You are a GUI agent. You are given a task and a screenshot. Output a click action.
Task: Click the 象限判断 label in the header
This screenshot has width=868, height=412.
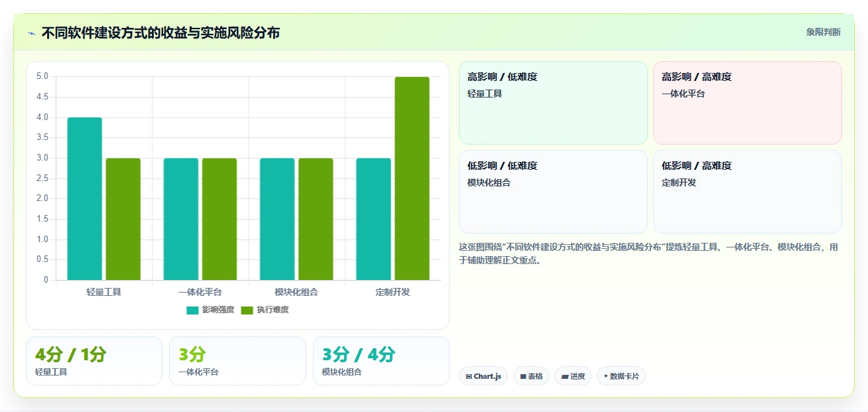(824, 32)
